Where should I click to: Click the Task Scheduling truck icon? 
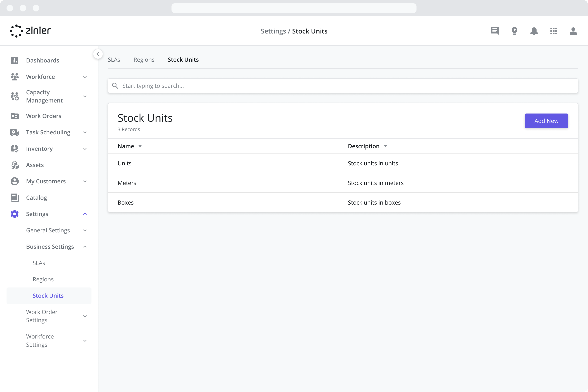(x=15, y=132)
